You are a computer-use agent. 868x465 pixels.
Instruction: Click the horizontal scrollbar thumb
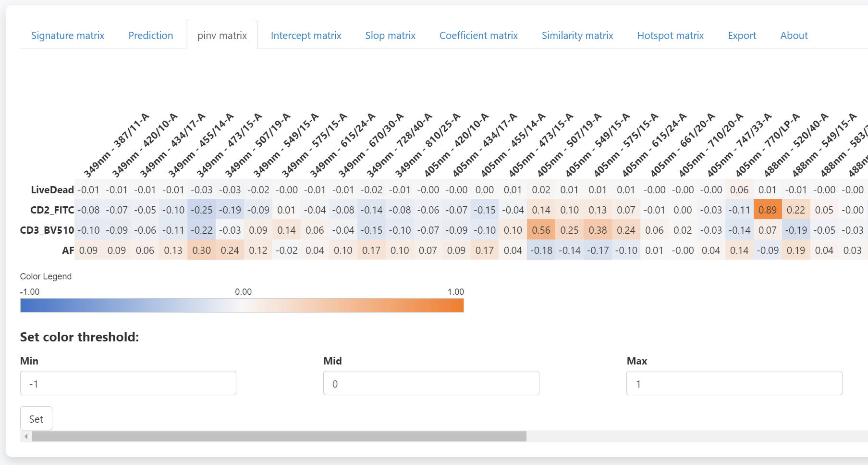pos(279,436)
